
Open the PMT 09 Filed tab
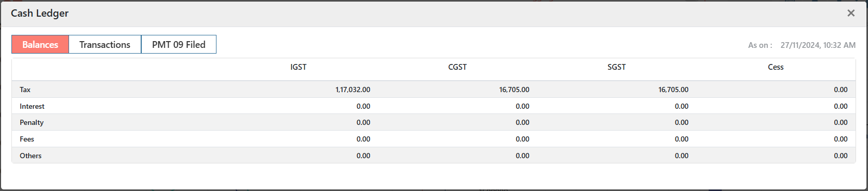click(x=179, y=44)
